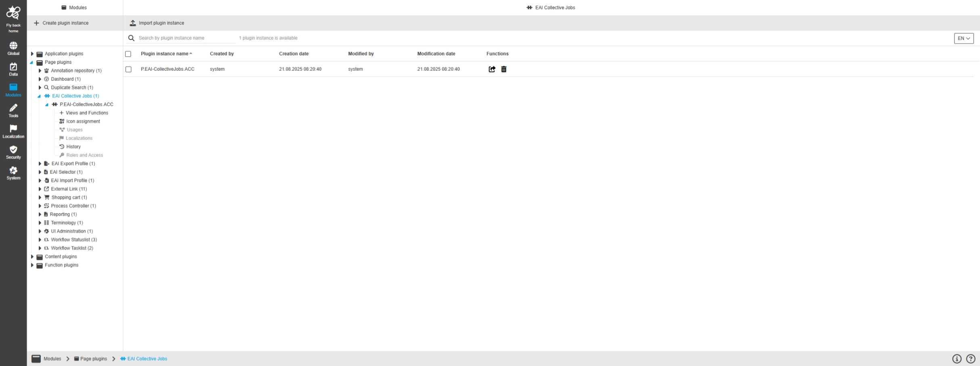Click the info icon in bottom bar
The image size is (980, 366).
pos(957,359)
